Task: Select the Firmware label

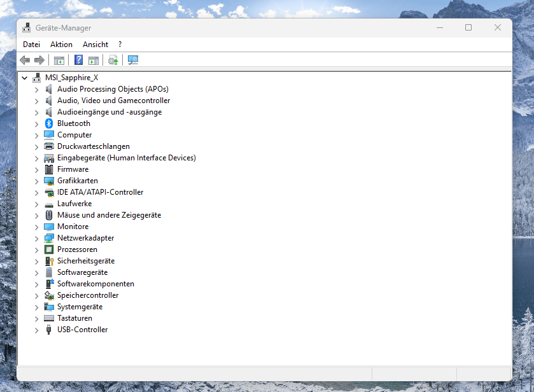Action: [x=73, y=169]
